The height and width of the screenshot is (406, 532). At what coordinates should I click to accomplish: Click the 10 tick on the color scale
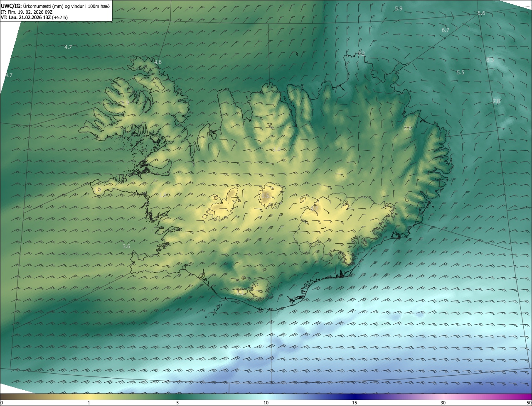266,403
